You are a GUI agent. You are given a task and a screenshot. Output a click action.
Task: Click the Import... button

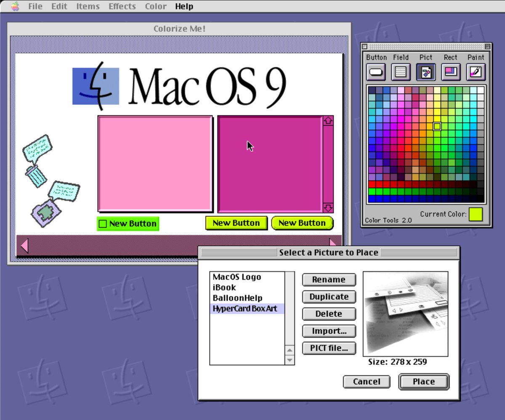tap(329, 331)
